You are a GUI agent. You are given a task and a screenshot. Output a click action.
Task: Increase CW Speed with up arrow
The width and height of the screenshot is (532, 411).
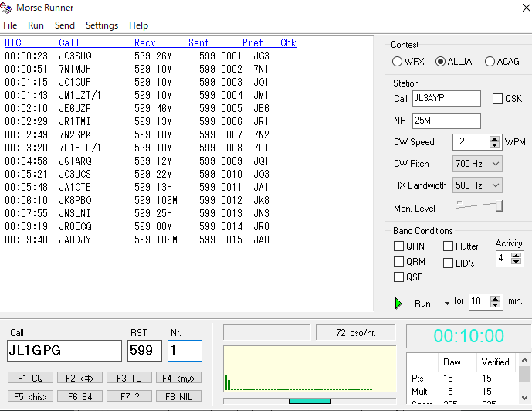click(495, 138)
